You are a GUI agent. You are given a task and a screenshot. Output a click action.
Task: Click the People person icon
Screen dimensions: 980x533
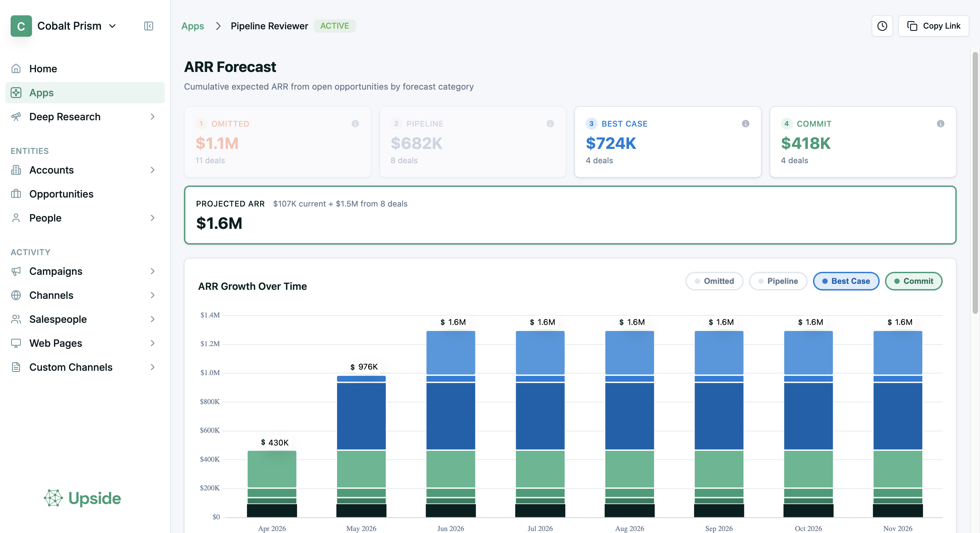coord(16,218)
